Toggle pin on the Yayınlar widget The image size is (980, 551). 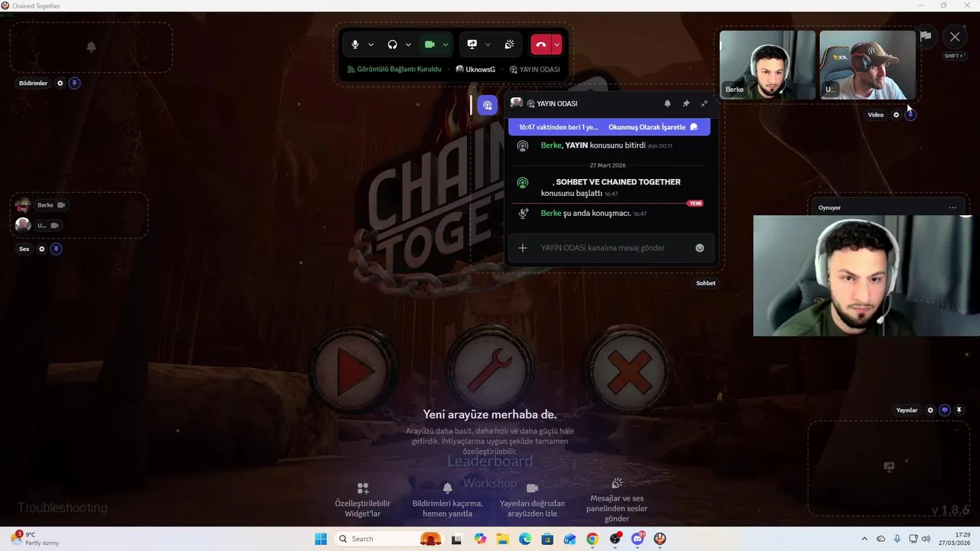(x=959, y=410)
